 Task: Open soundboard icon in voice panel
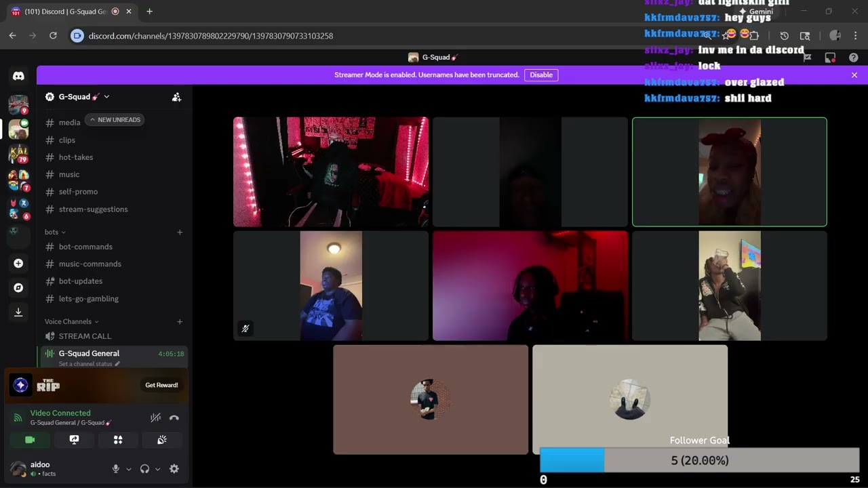(x=162, y=440)
